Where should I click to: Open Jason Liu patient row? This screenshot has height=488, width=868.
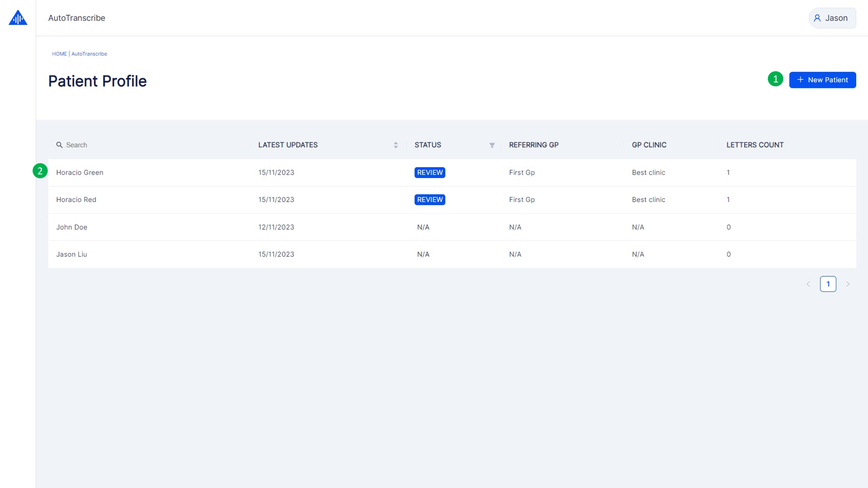72,255
